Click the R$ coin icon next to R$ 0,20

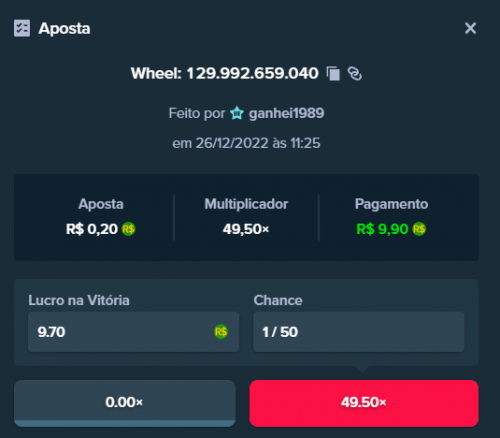(x=128, y=229)
